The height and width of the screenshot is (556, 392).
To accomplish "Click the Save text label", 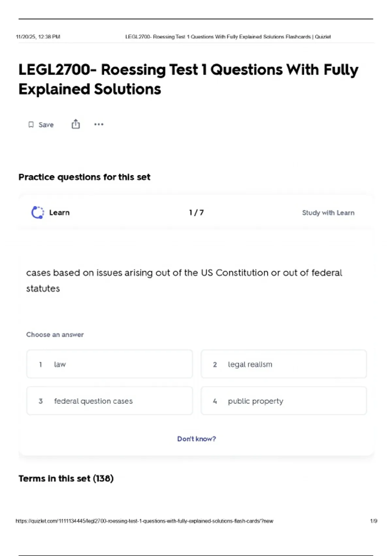I will [x=46, y=125].
